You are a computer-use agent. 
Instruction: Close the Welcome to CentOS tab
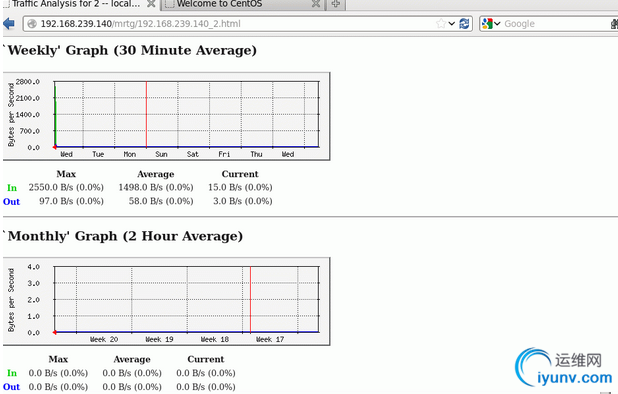pyautogui.click(x=316, y=4)
